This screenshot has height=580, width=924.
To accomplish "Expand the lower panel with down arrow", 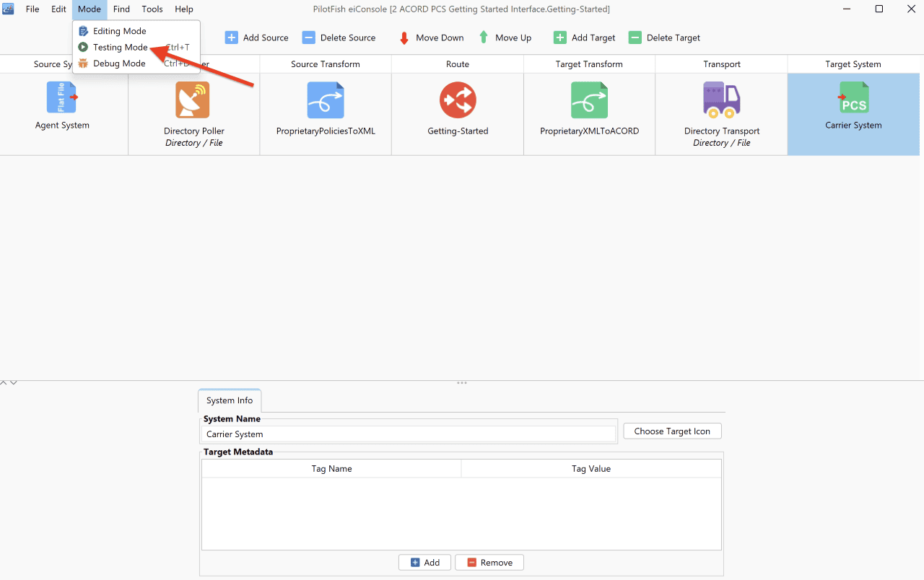I will [13, 383].
